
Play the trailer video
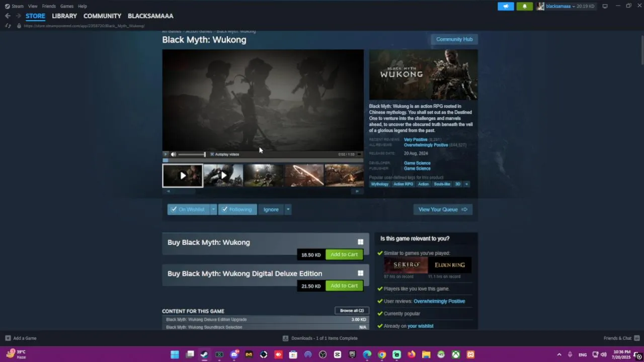166,154
